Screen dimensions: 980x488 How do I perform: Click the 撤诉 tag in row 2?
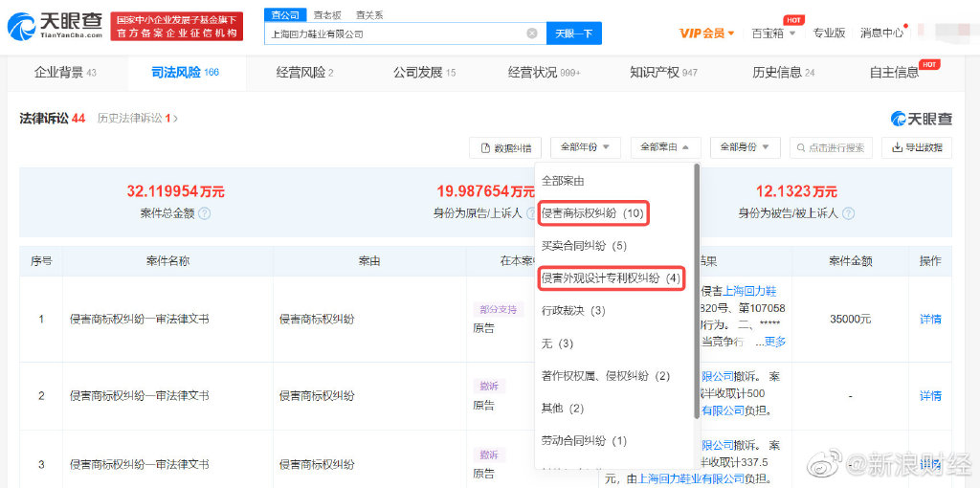click(489, 387)
